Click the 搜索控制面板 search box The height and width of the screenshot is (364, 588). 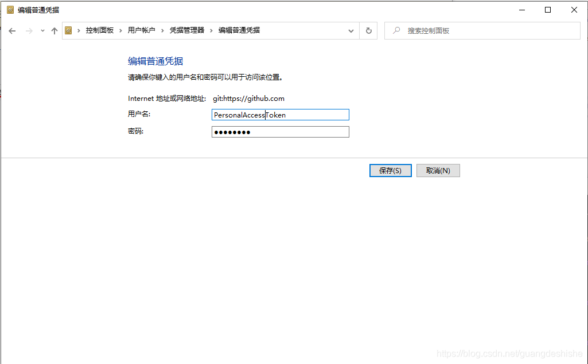(482, 31)
